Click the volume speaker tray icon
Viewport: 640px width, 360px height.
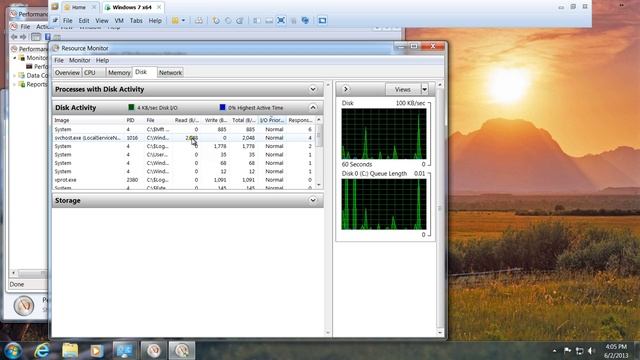coord(591,351)
